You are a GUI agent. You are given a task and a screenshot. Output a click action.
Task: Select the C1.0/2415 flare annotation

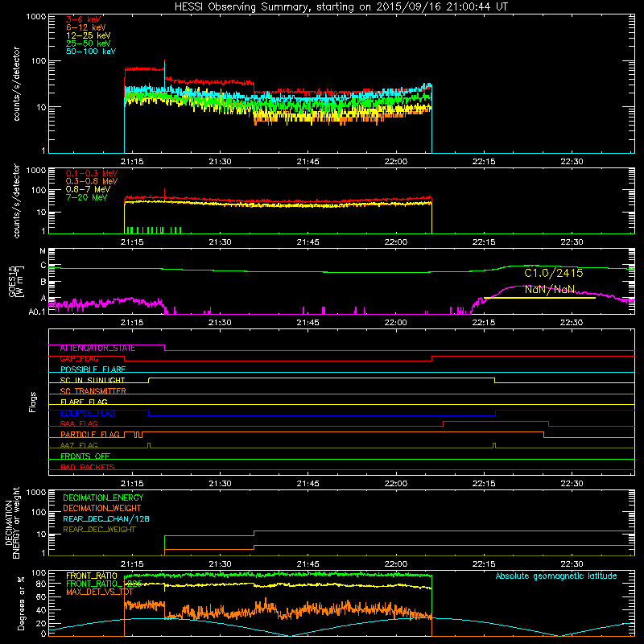554,273
